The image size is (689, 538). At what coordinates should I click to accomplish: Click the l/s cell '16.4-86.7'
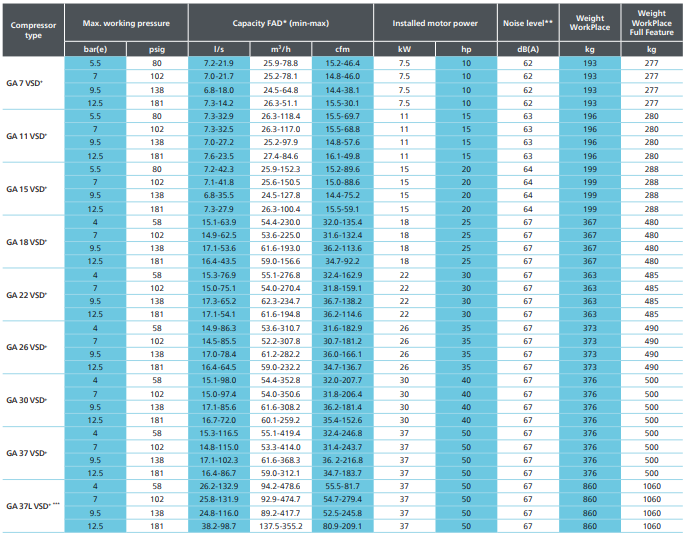(219, 473)
